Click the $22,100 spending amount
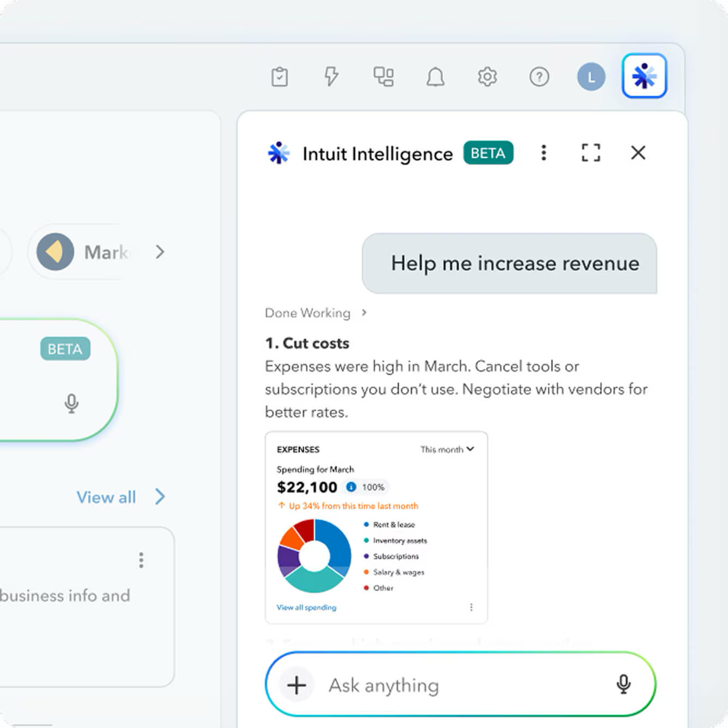Image resolution: width=728 pixels, height=728 pixels. [x=307, y=487]
